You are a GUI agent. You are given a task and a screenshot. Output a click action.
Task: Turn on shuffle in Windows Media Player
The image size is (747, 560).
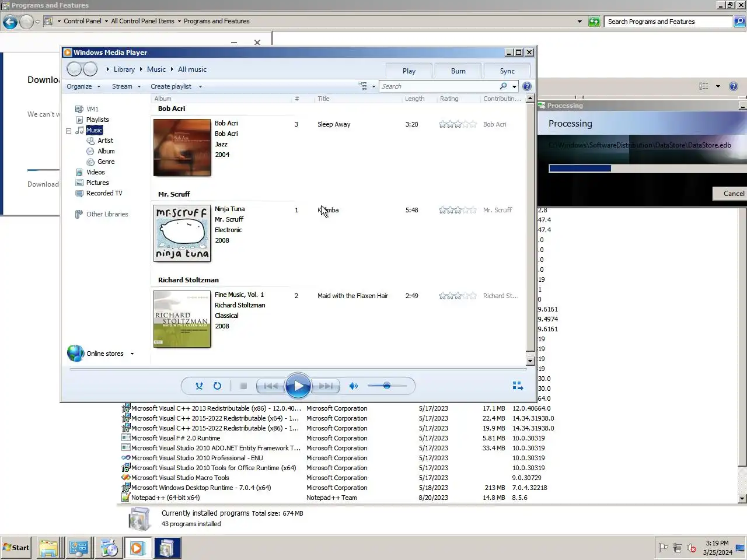click(199, 386)
